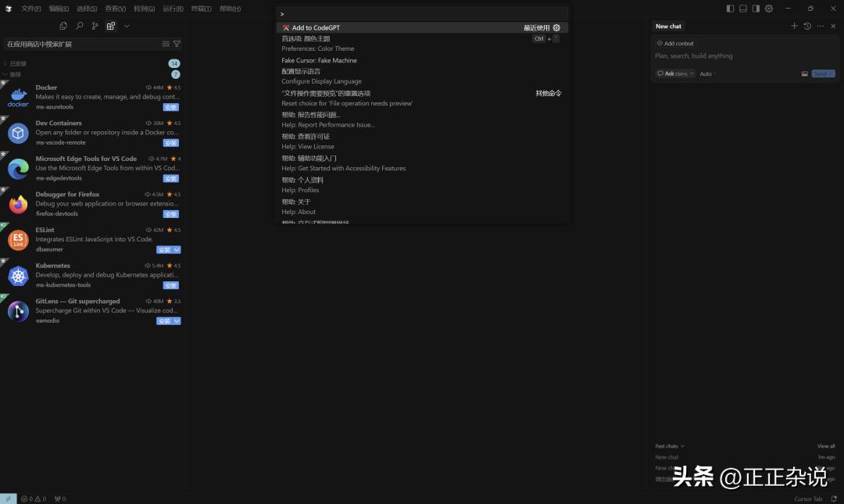Open the Ask mode dropdown in chat
This screenshot has width=844, height=504.
pos(675,73)
